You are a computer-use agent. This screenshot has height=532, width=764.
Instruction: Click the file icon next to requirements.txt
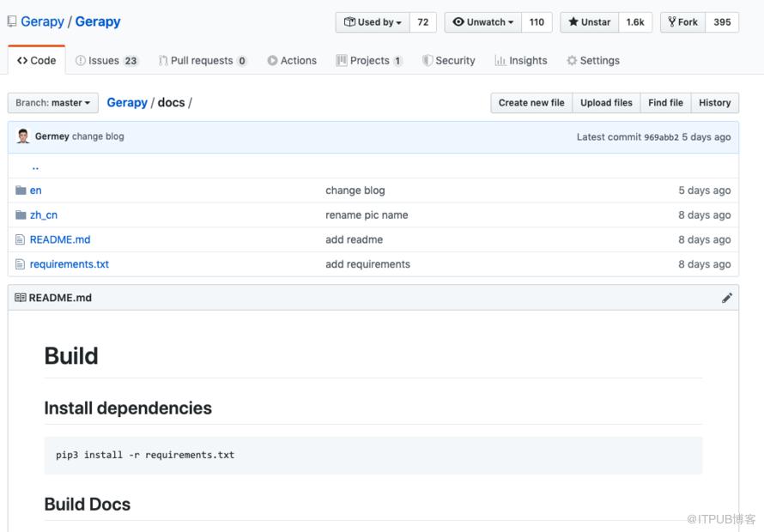click(x=20, y=264)
